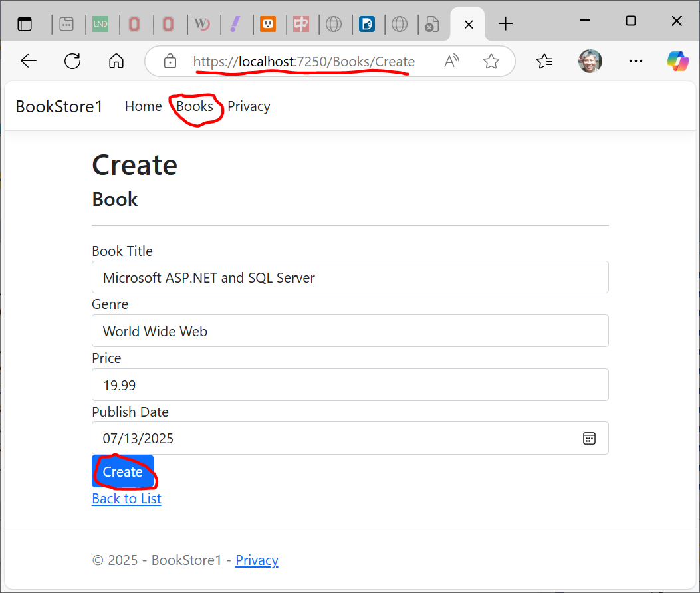The image size is (700, 593).
Task: Activate Read aloud icon
Action: [452, 61]
